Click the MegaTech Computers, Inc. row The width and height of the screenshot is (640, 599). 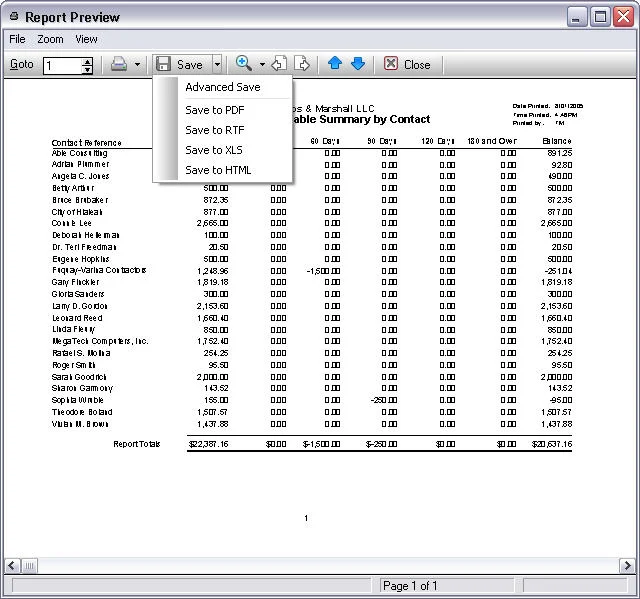click(100, 341)
